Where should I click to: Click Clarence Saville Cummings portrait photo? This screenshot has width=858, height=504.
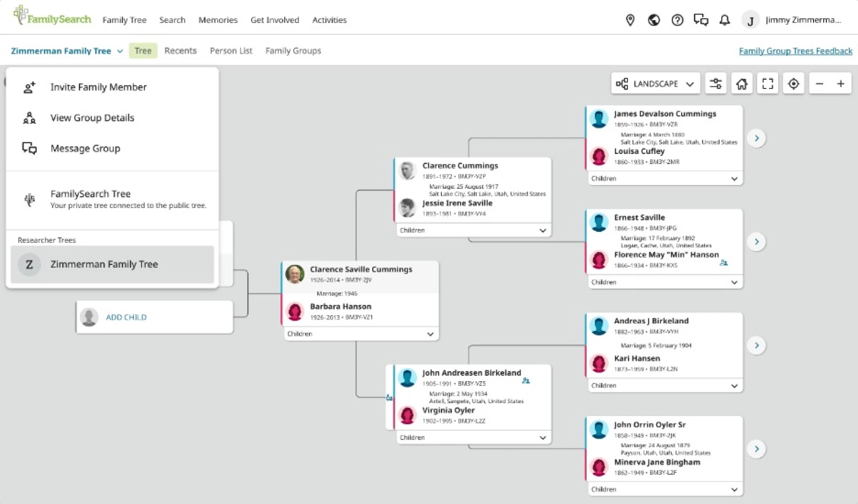pyautogui.click(x=295, y=274)
